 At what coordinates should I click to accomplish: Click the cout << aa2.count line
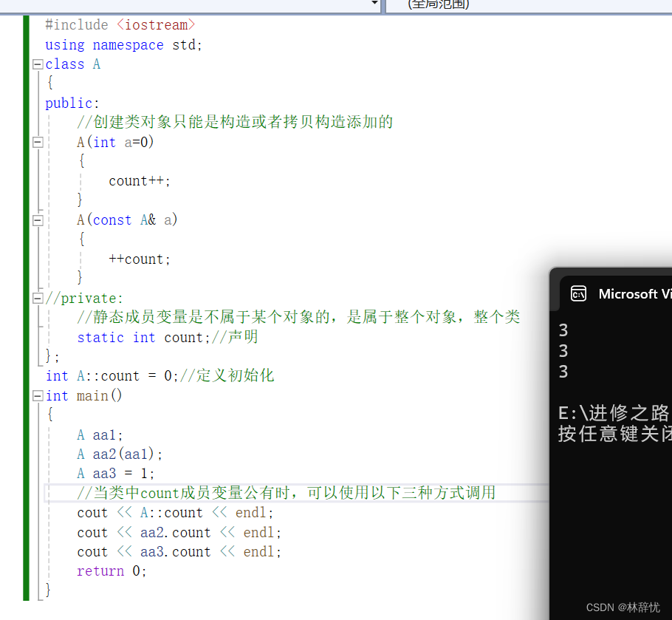pos(179,532)
